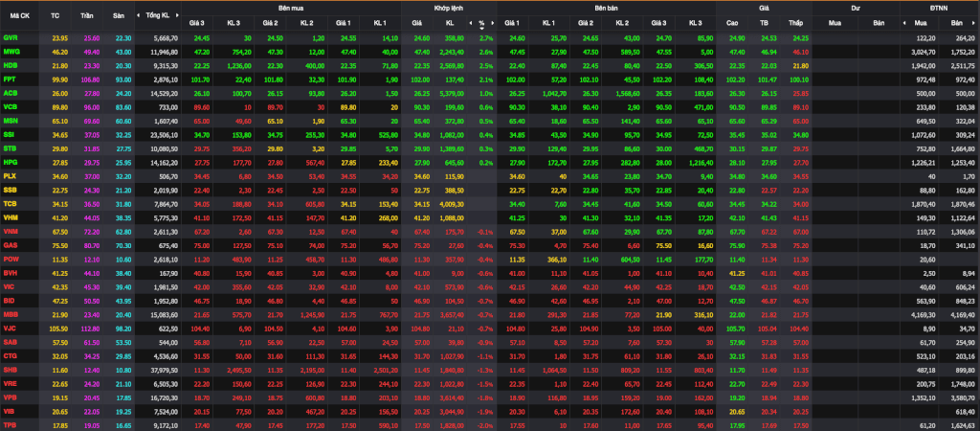The width and height of the screenshot is (980, 431).
Task: Select MSN ticker in list
Action: coord(10,120)
